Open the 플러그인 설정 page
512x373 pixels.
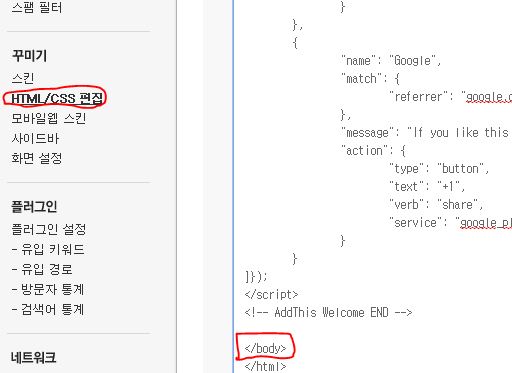(49, 229)
